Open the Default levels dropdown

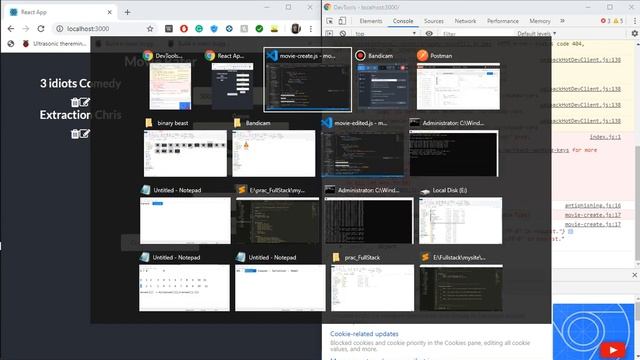coord(536,33)
